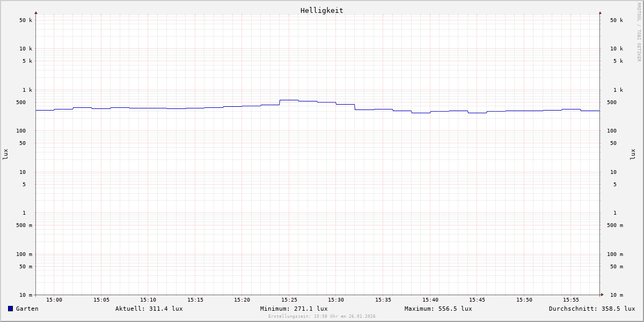Click the Minimum 271.1 lux value
Image resolution: width=644 pixels, height=322 pixels.
point(294,309)
